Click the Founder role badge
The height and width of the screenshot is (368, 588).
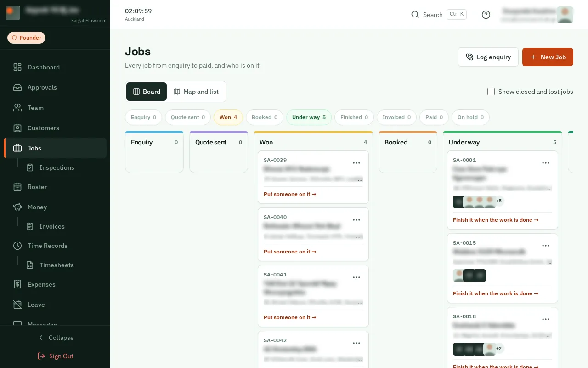click(x=26, y=38)
